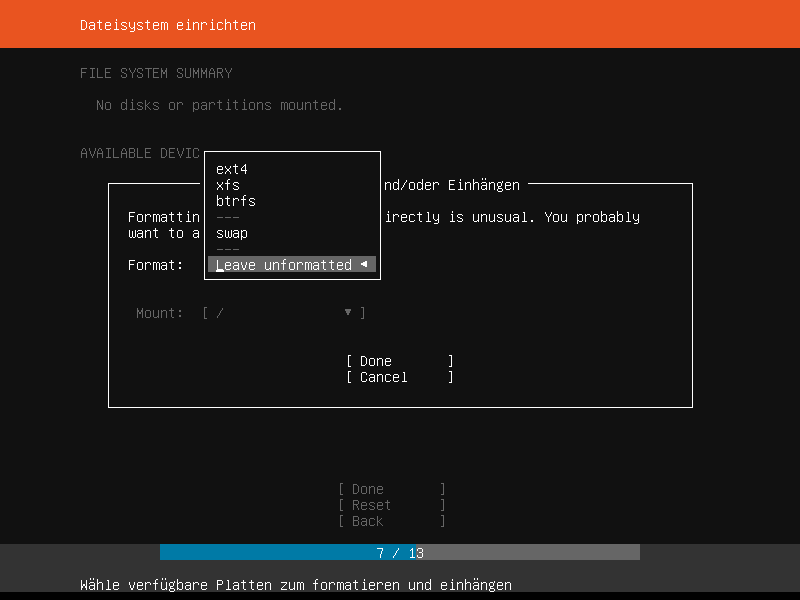Click the Format: field label
Viewport: 800px width, 600px height.
point(155,265)
